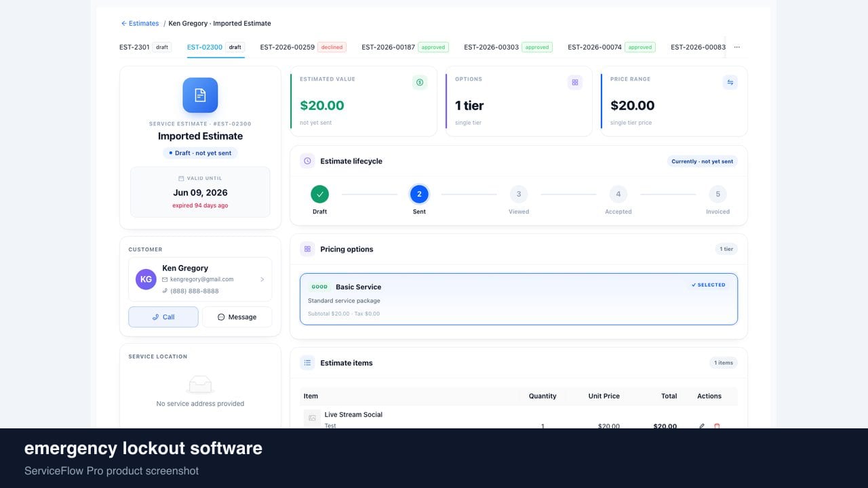Select the EST-2026-00303 approved tab

pyautogui.click(x=508, y=47)
